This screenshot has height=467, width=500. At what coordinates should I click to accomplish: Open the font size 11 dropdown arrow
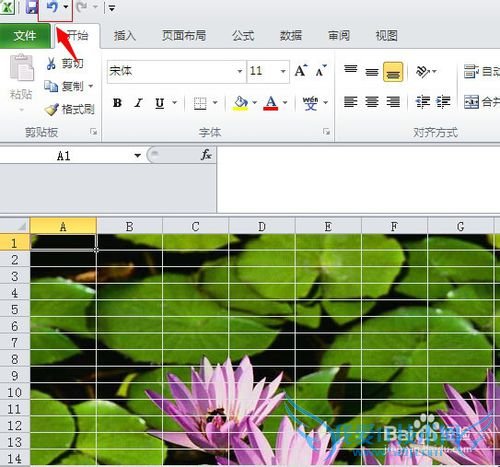click(x=283, y=71)
